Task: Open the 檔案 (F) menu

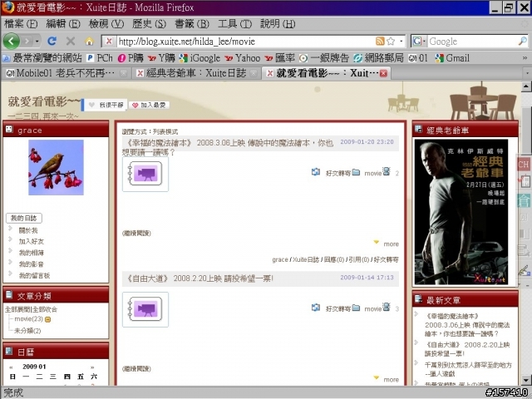Action: (x=21, y=24)
